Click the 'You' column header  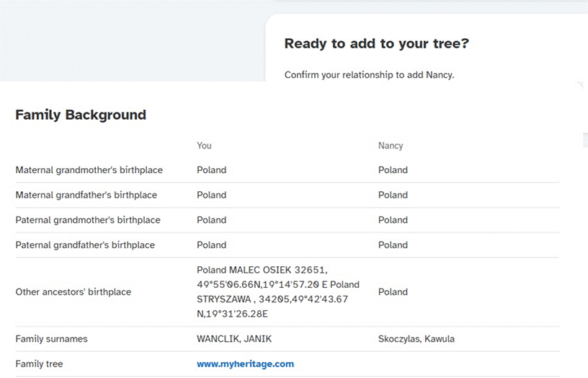pos(204,146)
